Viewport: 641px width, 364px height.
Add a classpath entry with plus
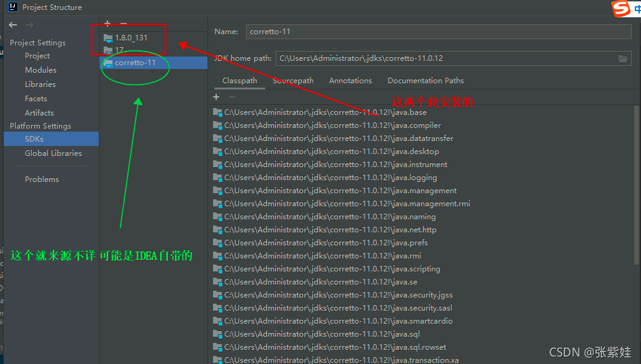(216, 97)
